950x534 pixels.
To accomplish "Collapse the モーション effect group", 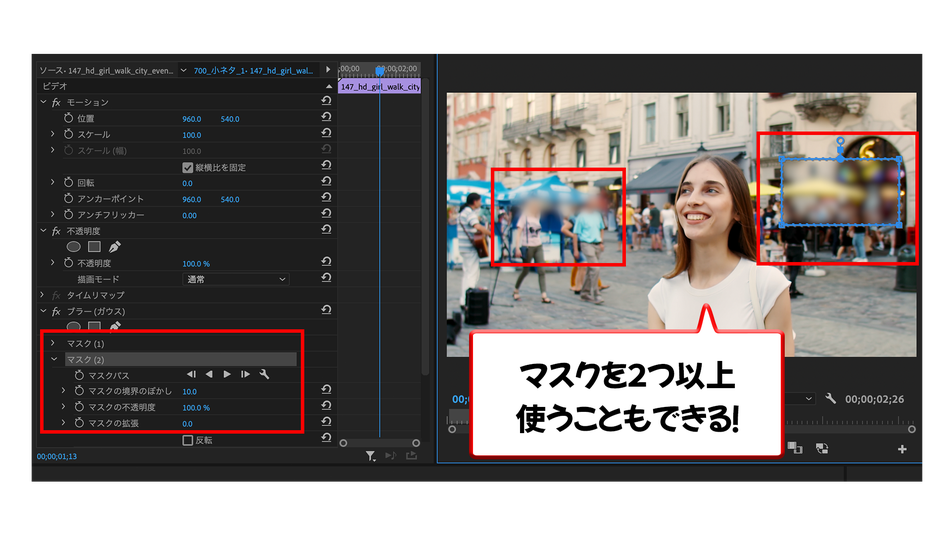I will pos(43,102).
